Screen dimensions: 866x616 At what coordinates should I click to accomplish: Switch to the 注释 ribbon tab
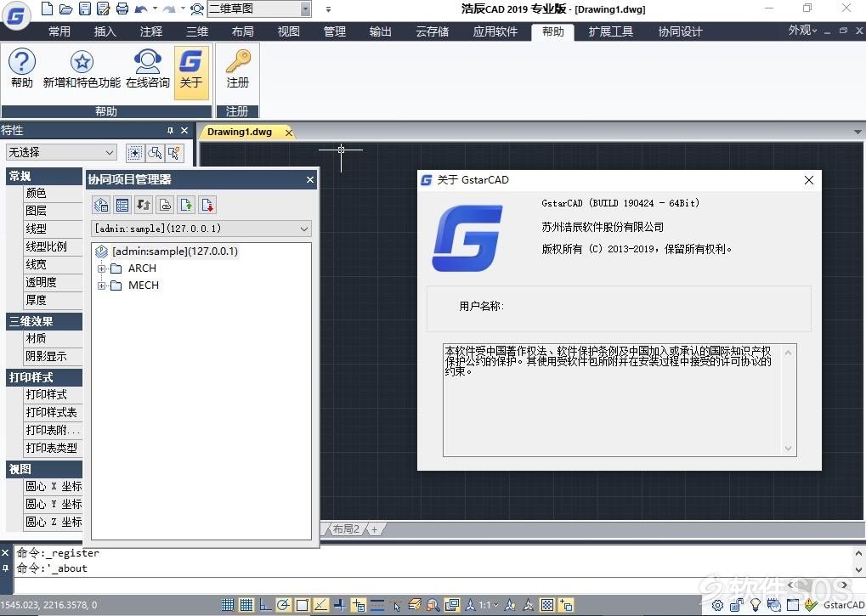(x=150, y=31)
